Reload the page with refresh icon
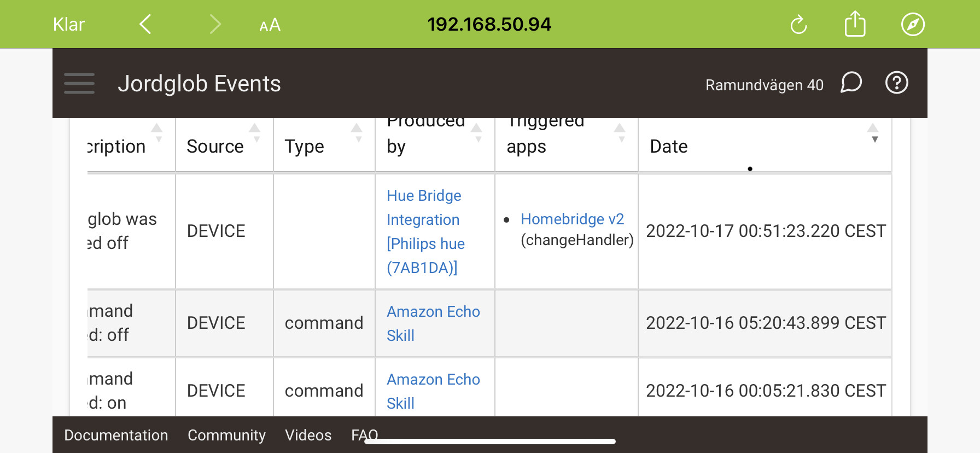 798,25
